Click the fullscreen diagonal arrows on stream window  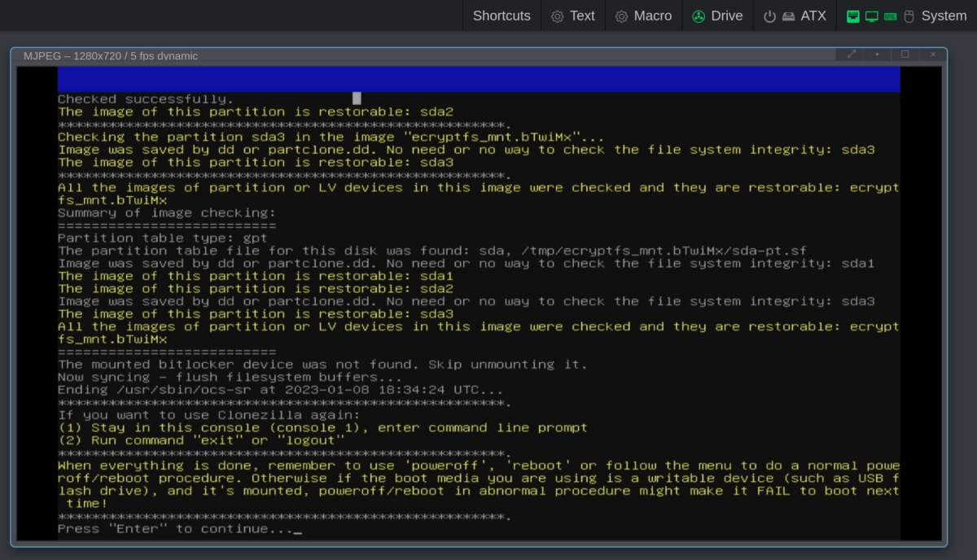(850, 54)
